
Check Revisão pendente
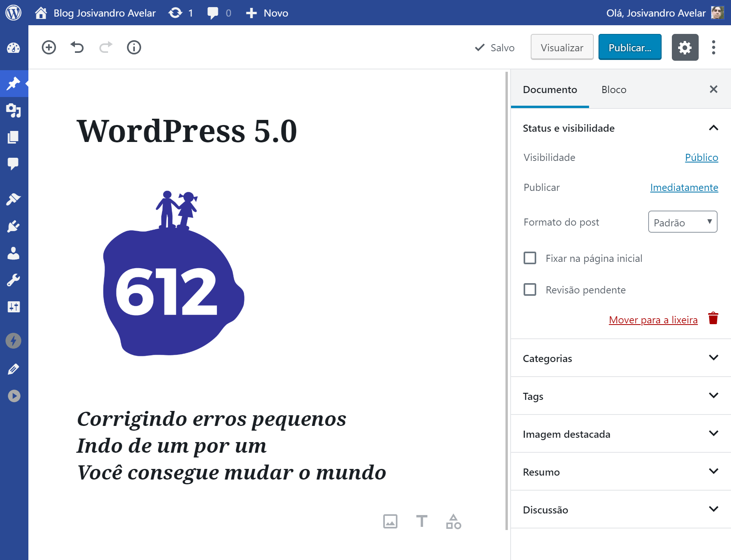[x=530, y=289]
